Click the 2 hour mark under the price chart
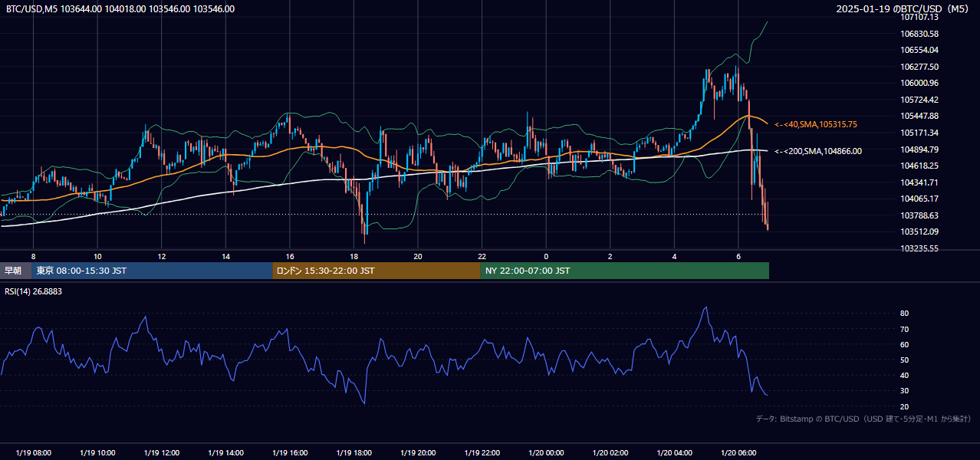 (610, 256)
